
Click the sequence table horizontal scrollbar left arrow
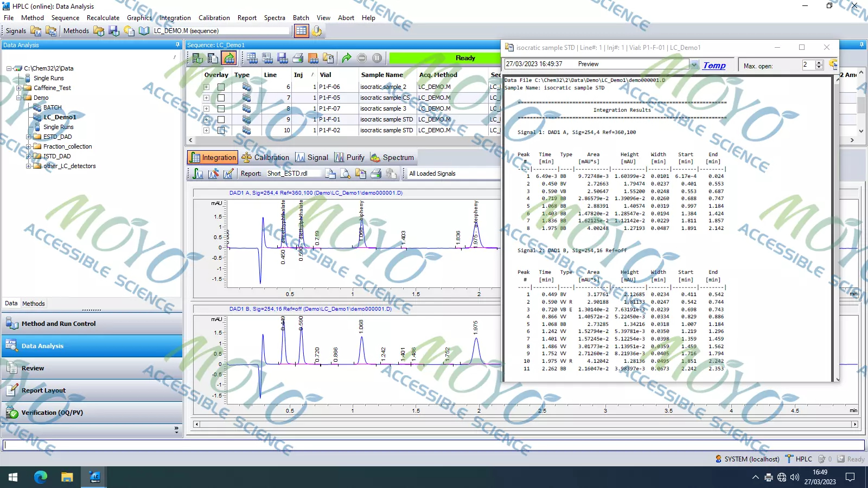(x=190, y=140)
